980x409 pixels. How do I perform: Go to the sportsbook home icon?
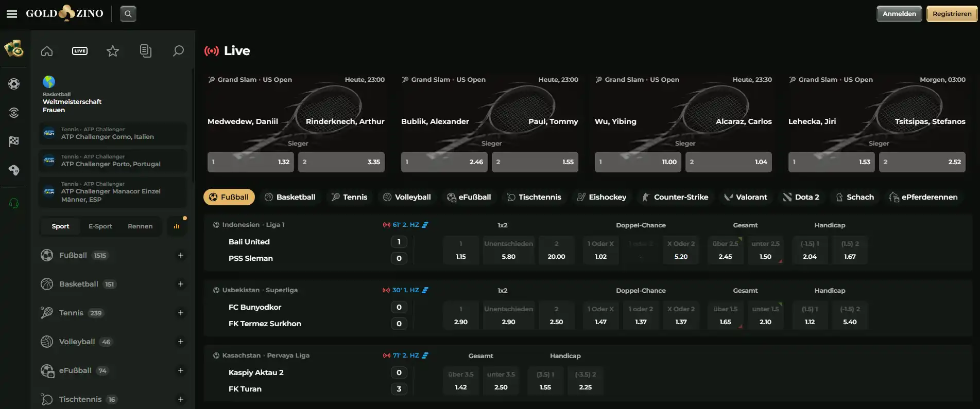pyautogui.click(x=47, y=51)
